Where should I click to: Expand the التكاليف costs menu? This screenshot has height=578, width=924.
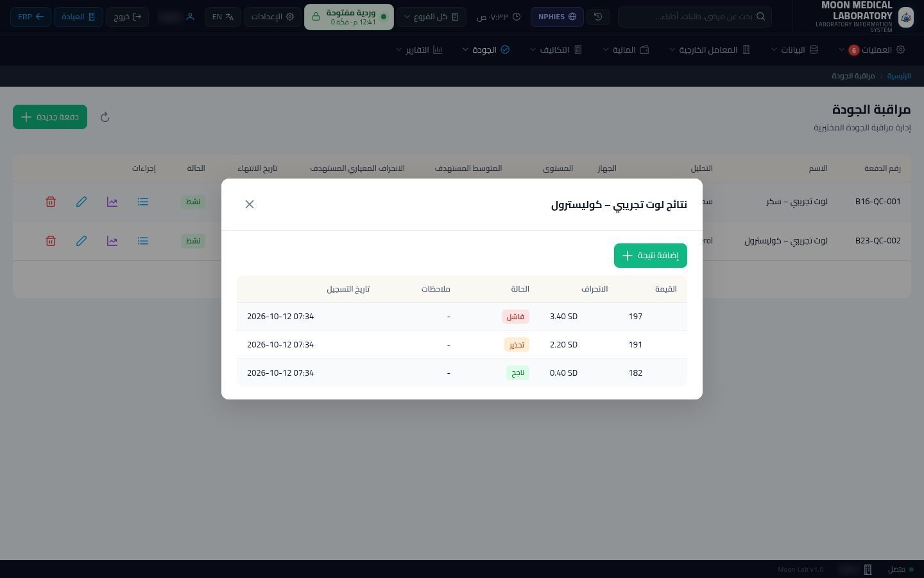click(556, 49)
